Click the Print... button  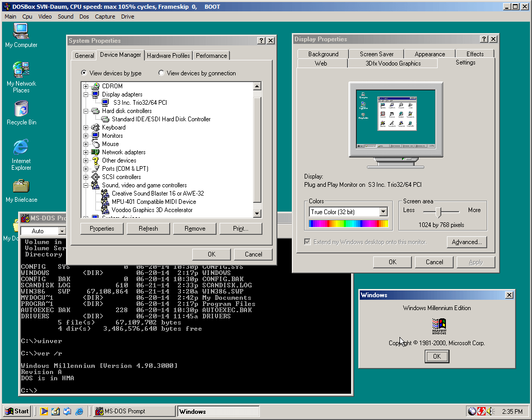(x=241, y=229)
